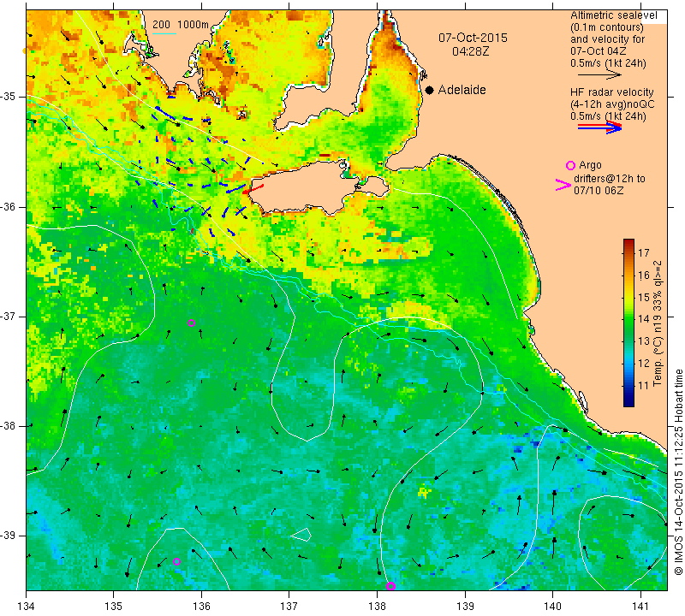Click the red-blue HF radar legend arrow
Screen dimensions: 685x616
(599, 127)
